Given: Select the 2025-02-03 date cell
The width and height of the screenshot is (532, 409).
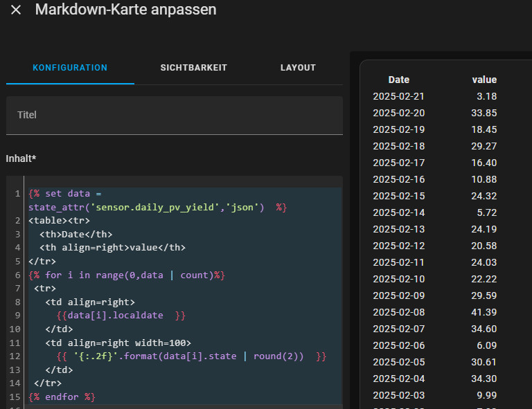Looking at the screenshot, I should click(x=399, y=395).
